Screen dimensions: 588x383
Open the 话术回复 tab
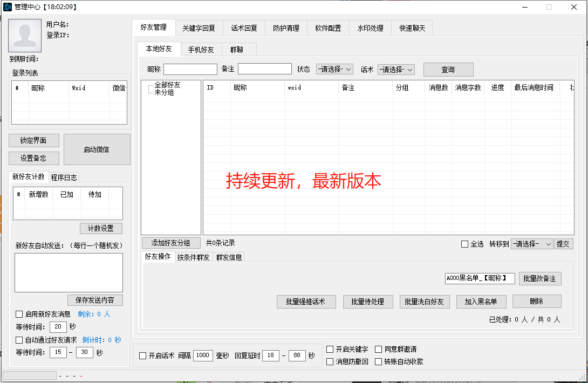(244, 28)
